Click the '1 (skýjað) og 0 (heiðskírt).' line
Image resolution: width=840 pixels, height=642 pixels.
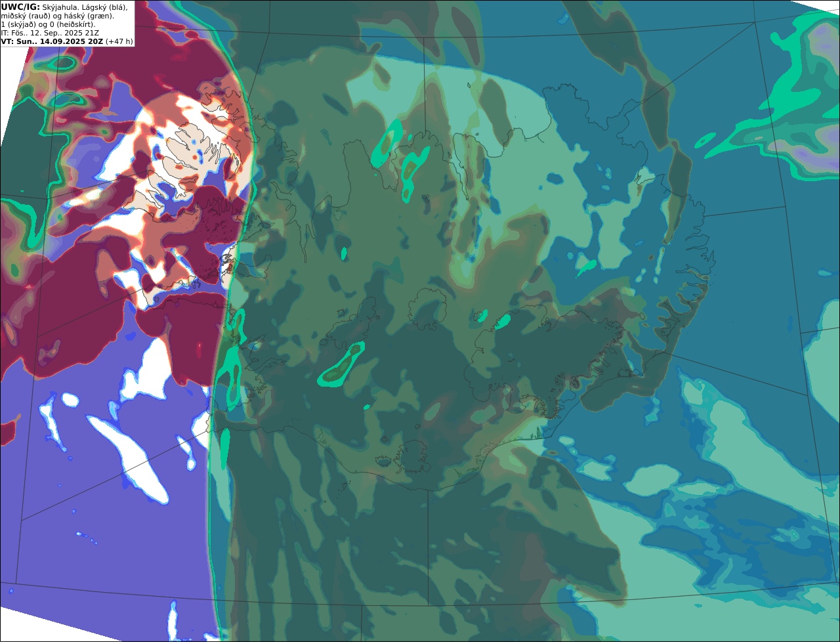(x=49, y=24)
